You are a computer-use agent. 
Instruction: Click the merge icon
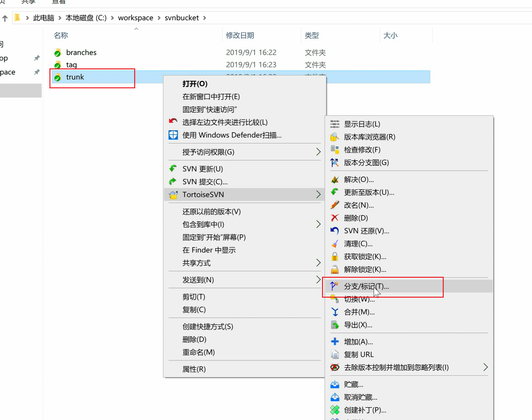[x=335, y=312]
